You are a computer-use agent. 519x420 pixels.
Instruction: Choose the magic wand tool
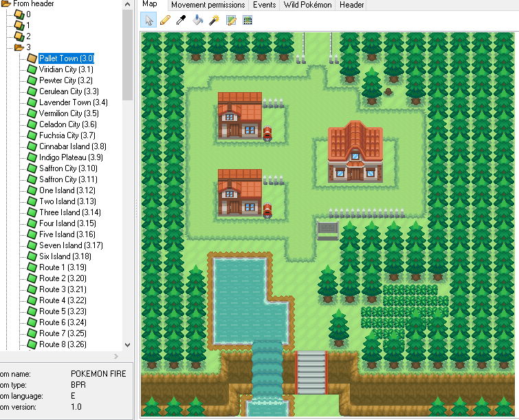[x=214, y=20]
